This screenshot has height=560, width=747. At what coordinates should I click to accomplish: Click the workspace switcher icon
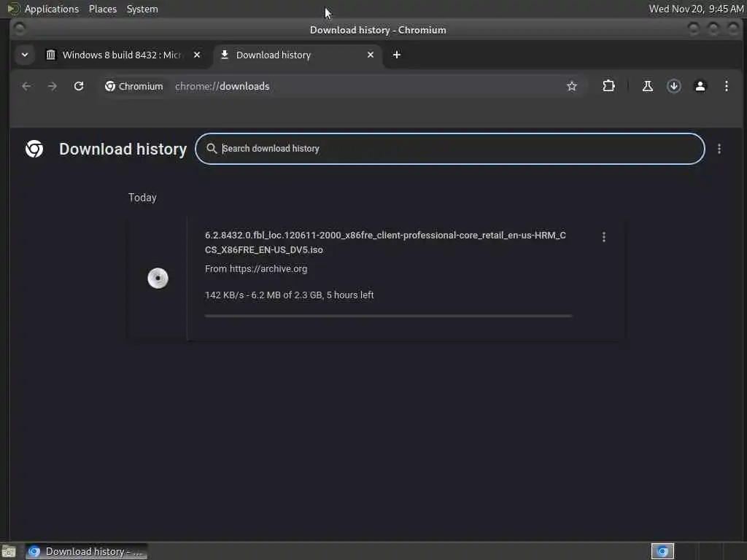point(662,551)
